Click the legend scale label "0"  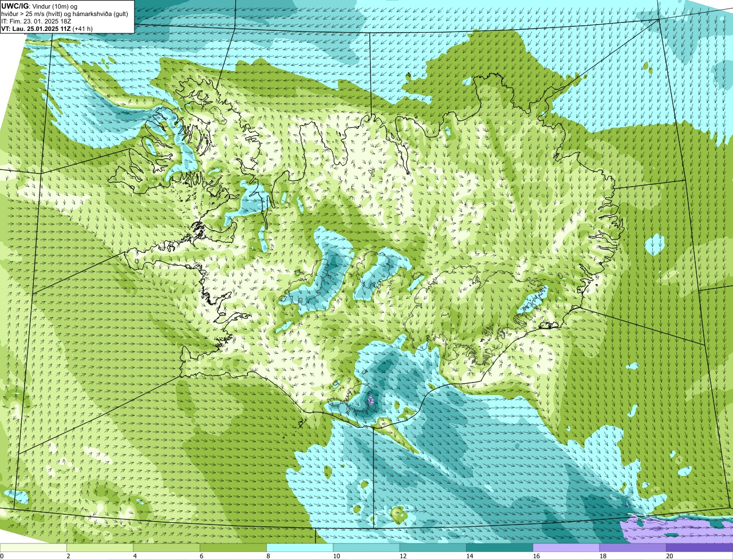point(2,556)
